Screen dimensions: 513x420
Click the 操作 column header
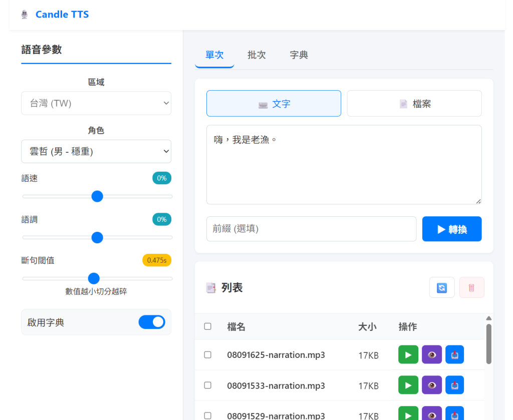click(x=408, y=326)
